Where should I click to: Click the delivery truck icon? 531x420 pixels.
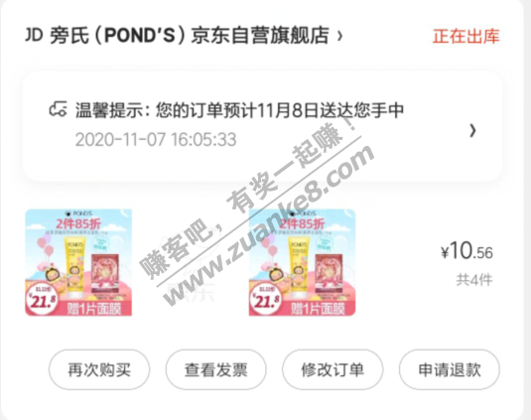click(x=59, y=109)
